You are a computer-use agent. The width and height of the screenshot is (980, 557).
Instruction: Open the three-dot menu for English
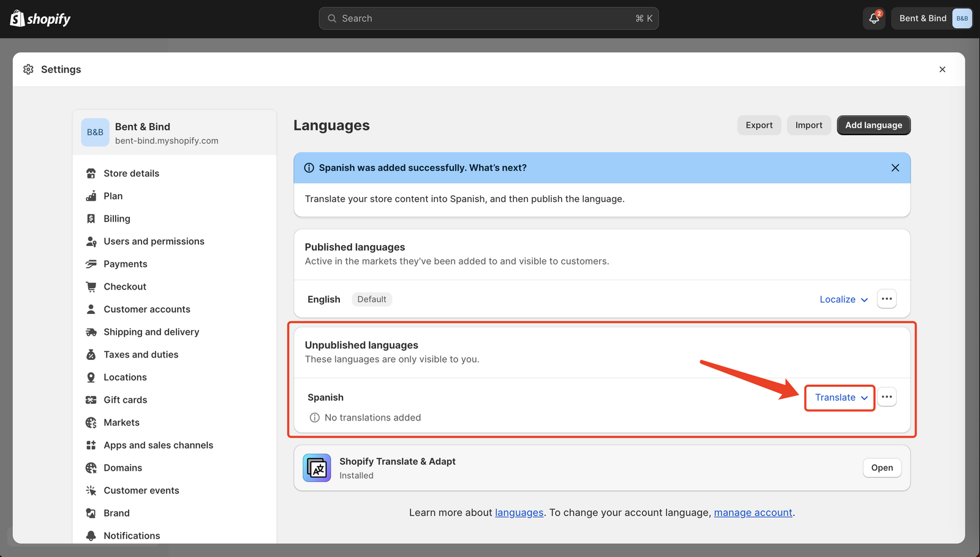tap(886, 299)
